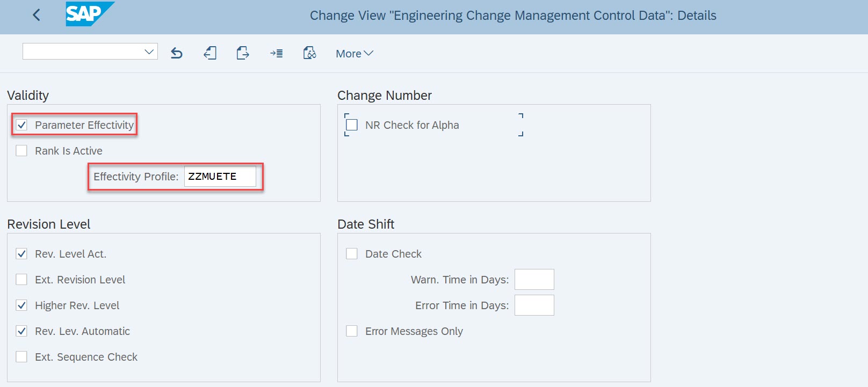868x387 pixels.
Task: Click the Change Number section heading
Action: coord(385,96)
